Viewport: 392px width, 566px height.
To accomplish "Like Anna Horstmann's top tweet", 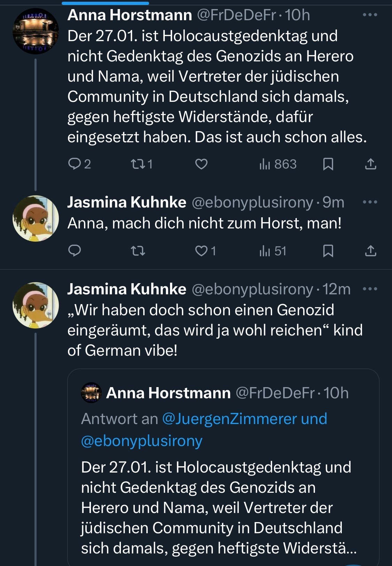I will click(x=201, y=164).
